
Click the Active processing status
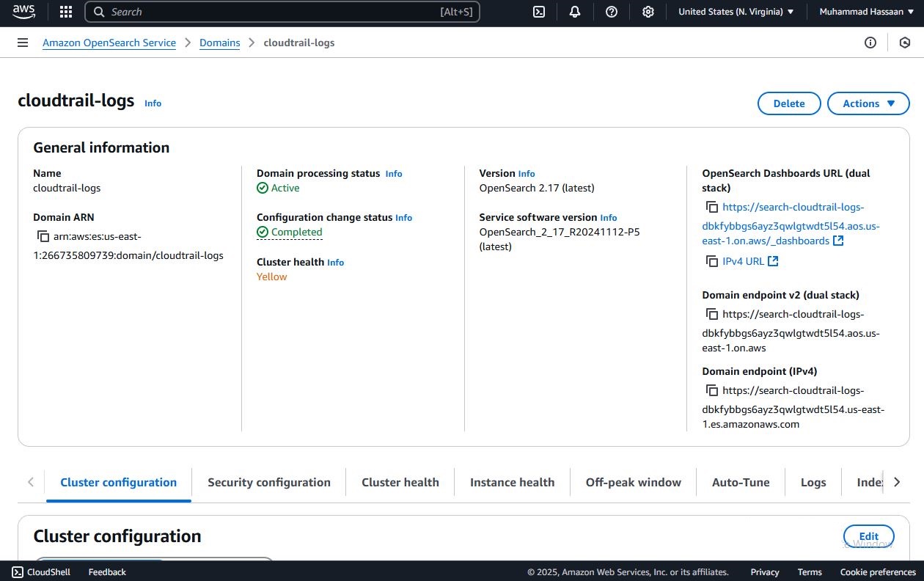click(278, 188)
